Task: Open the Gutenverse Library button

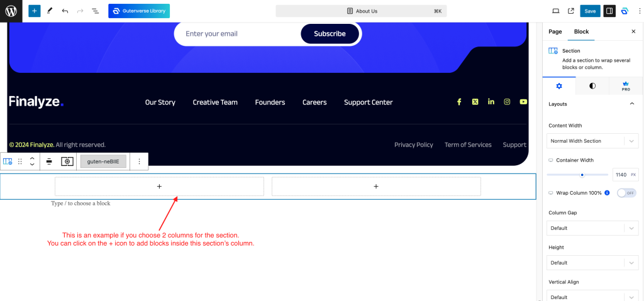Action: click(x=139, y=11)
